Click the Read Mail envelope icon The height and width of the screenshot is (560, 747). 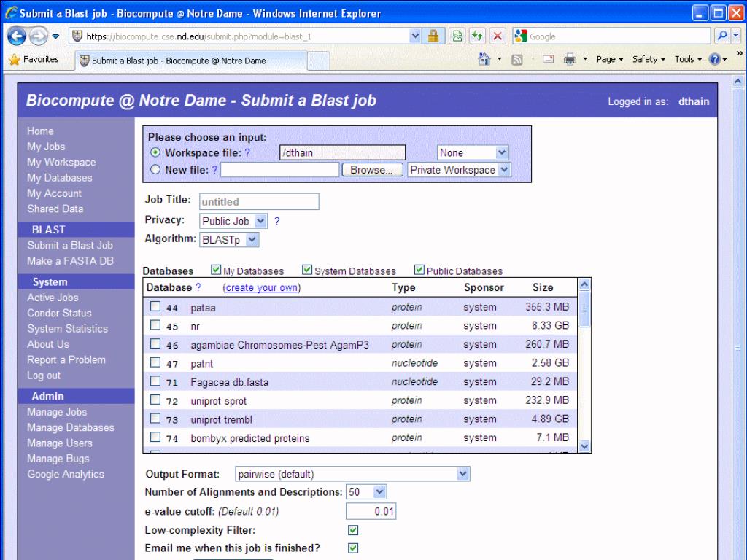pos(549,60)
